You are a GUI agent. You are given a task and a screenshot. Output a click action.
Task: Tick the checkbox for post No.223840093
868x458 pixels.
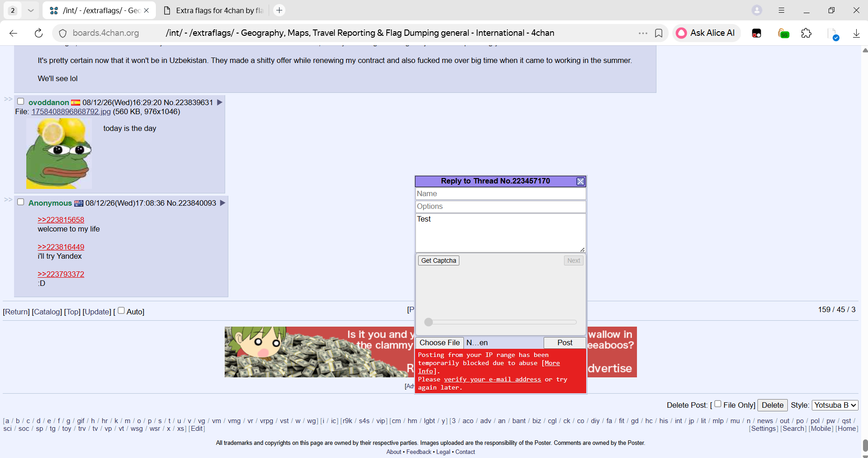point(20,202)
